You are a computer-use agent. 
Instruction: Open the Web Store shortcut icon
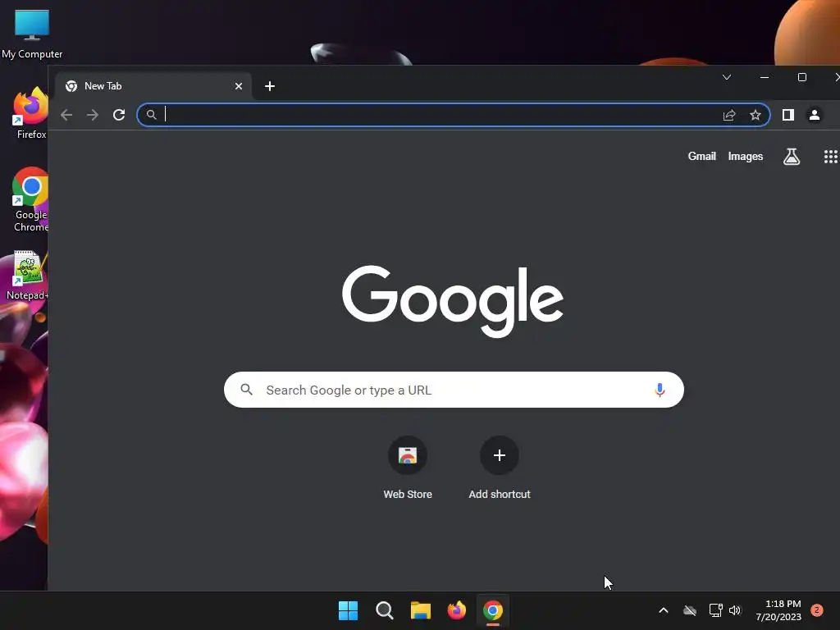(x=408, y=455)
